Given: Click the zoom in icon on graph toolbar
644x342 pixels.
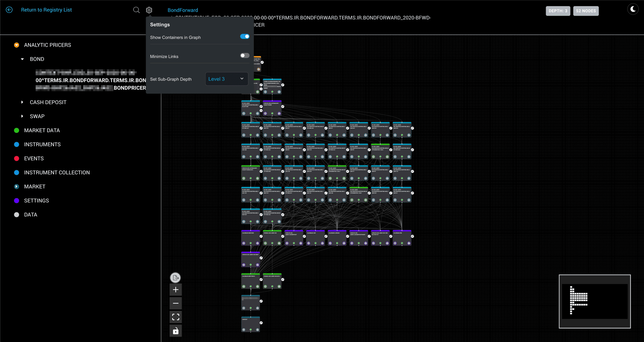Looking at the screenshot, I should [x=175, y=289].
